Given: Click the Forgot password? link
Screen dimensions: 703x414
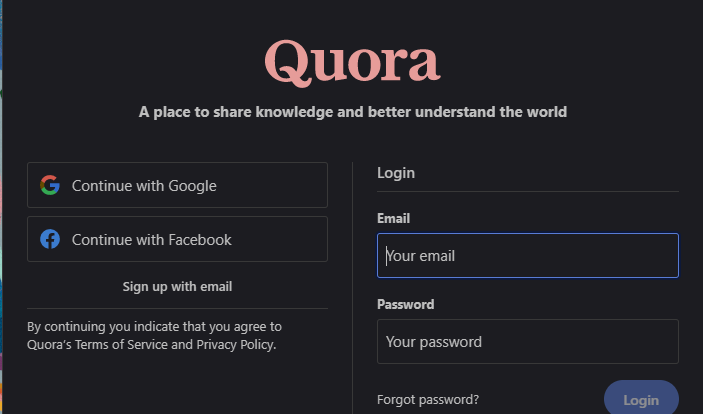Looking at the screenshot, I should pos(428,400).
